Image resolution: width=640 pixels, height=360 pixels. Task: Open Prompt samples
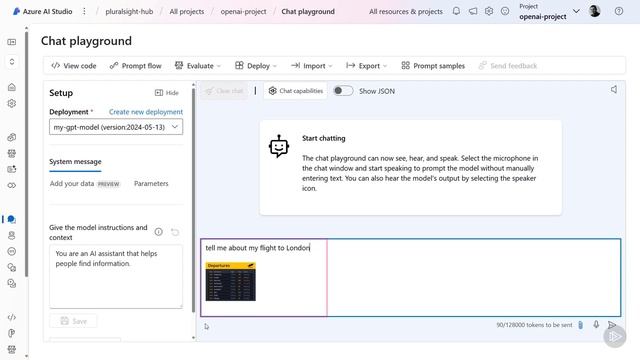[433, 66]
